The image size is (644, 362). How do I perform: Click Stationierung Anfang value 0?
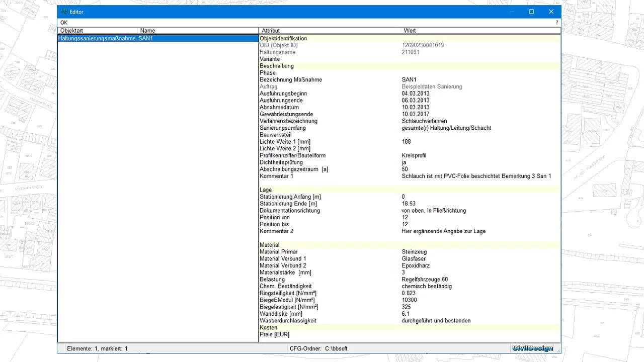click(404, 197)
